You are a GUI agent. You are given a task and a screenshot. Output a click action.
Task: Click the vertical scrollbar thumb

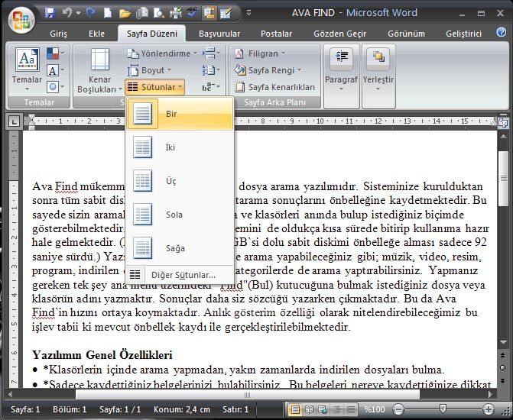pos(503,179)
